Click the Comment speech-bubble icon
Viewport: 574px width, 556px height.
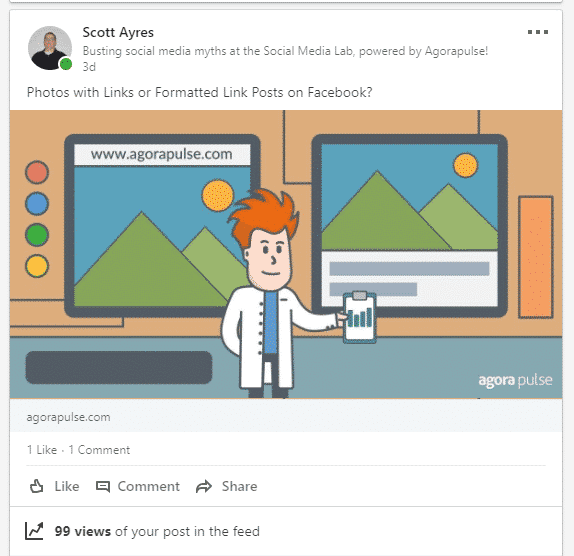[x=103, y=486]
